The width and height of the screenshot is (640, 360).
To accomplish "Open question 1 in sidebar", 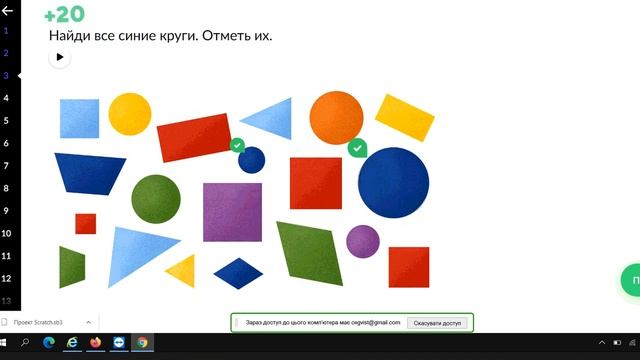I will 6,31.
